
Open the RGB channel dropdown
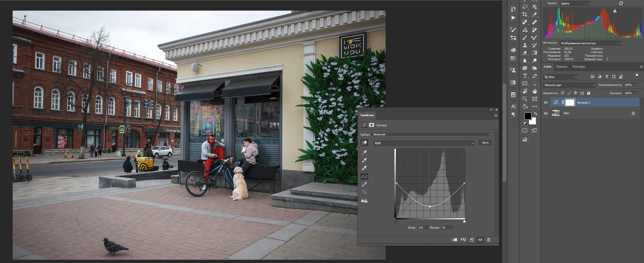(424, 143)
